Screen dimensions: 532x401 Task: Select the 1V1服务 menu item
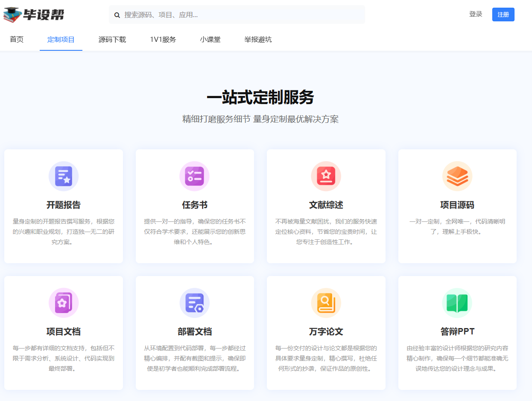[162, 40]
